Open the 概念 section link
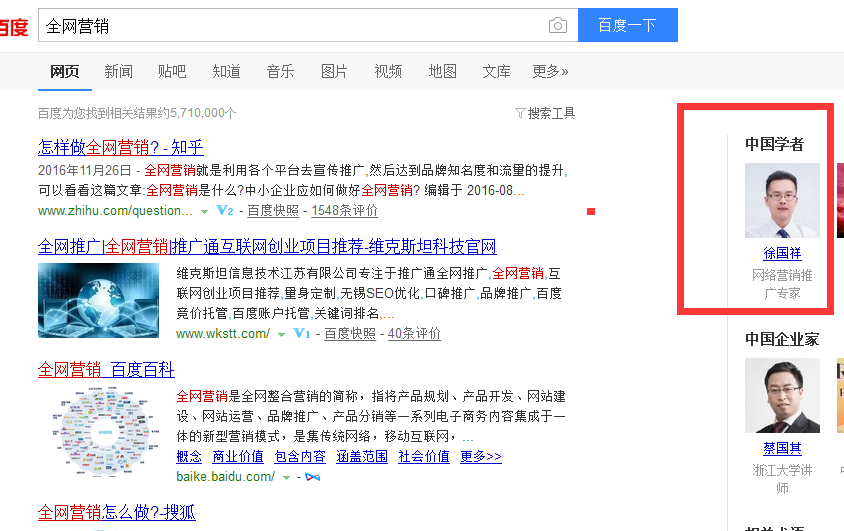 [x=189, y=456]
